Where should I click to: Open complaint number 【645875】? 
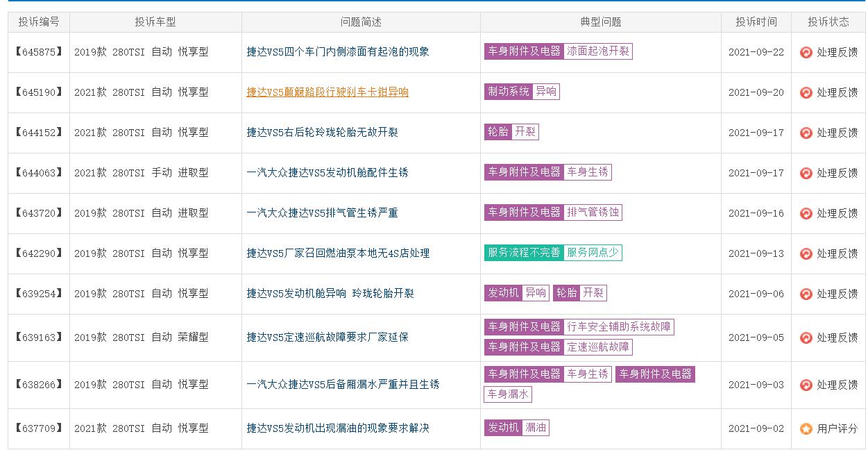pyautogui.click(x=39, y=51)
